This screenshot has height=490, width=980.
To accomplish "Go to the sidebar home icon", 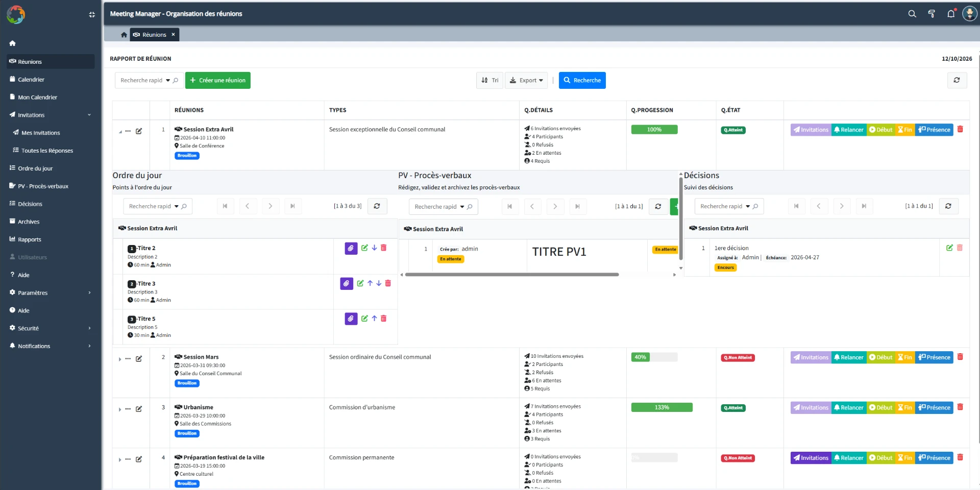I will [13, 43].
